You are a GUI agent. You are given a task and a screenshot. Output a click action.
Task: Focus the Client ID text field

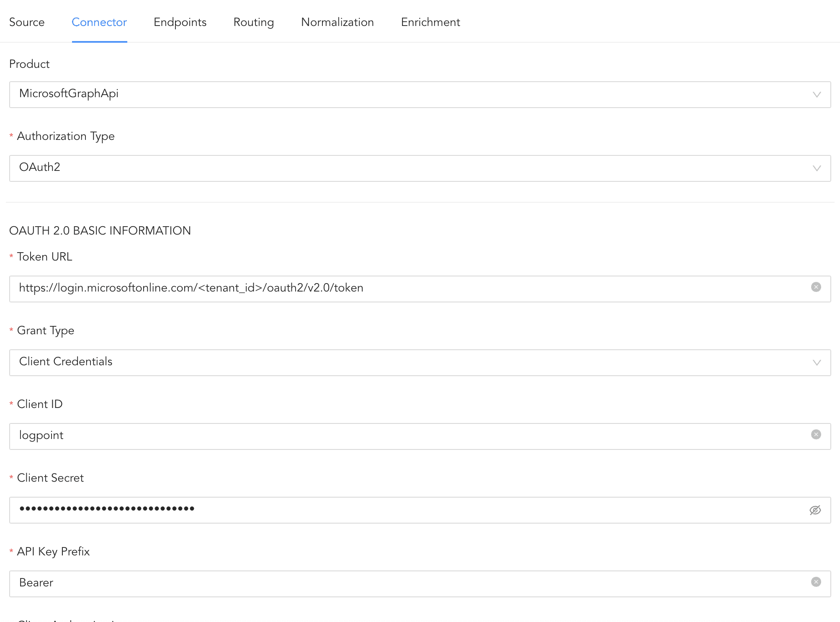(377, 436)
